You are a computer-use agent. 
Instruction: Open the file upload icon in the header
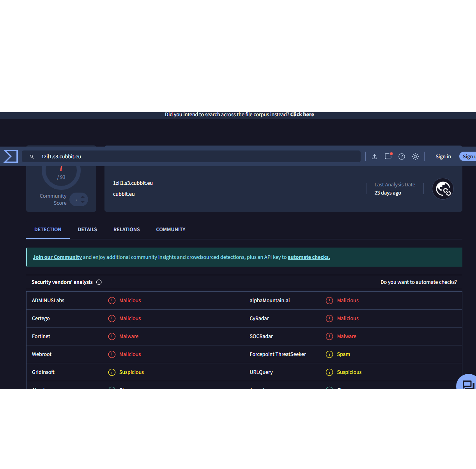coord(374,156)
